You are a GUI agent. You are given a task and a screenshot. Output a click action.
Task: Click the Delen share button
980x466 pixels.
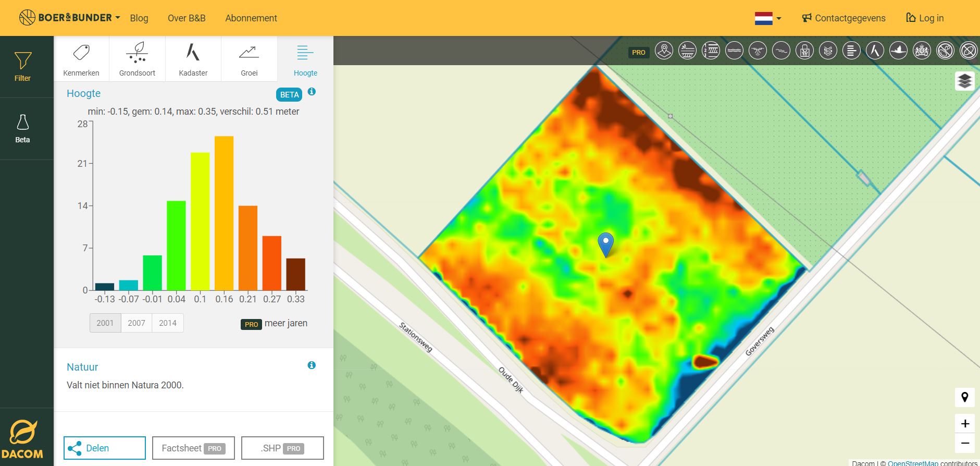point(105,448)
